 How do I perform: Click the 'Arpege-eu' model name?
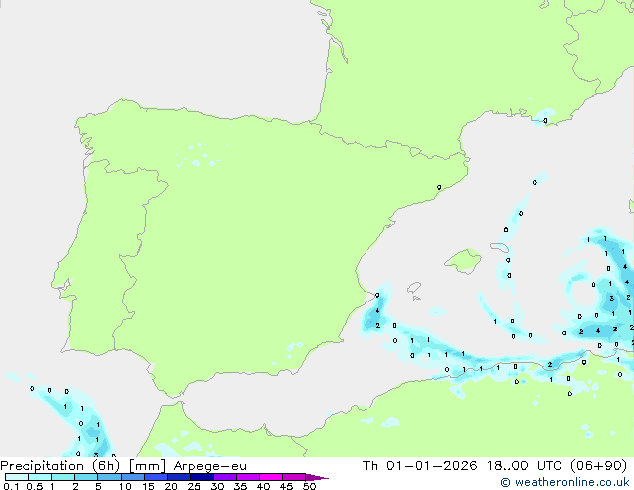coord(210,466)
